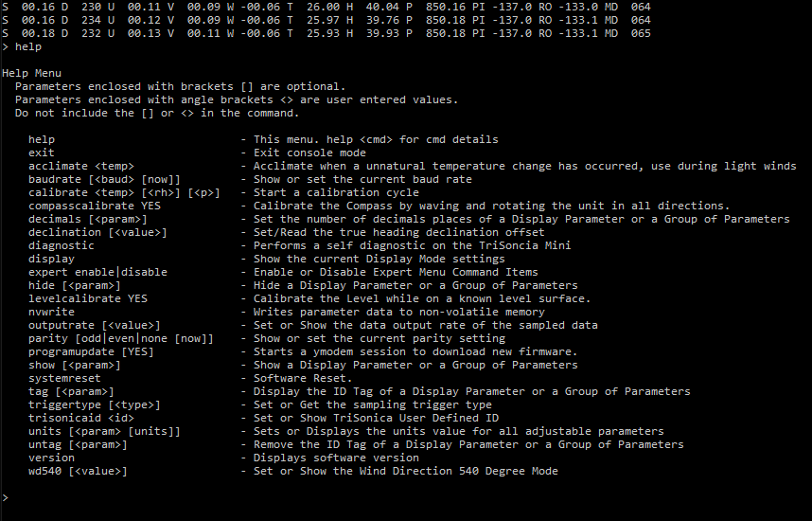Click the typed "help" command line

(22, 46)
